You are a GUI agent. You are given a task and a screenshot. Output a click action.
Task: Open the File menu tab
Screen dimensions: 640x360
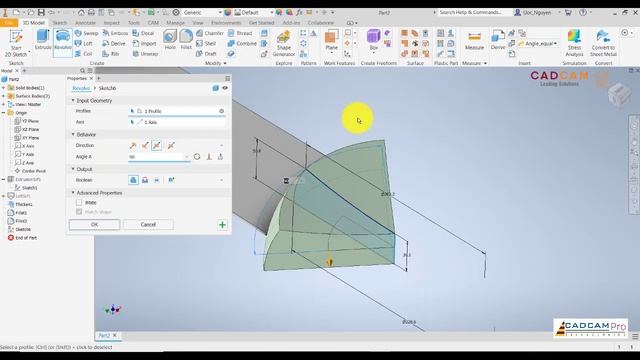pyautogui.click(x=9, y=23)
